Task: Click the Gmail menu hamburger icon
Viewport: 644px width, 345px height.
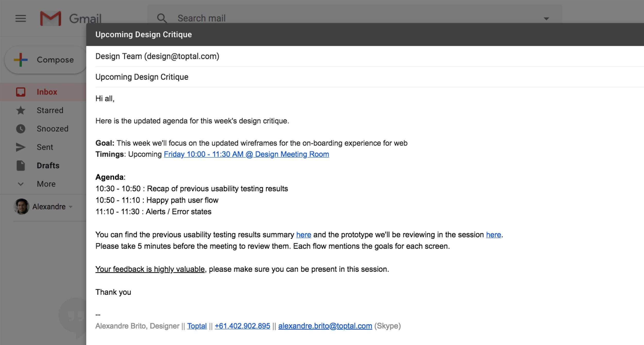Action: point(20,18)
